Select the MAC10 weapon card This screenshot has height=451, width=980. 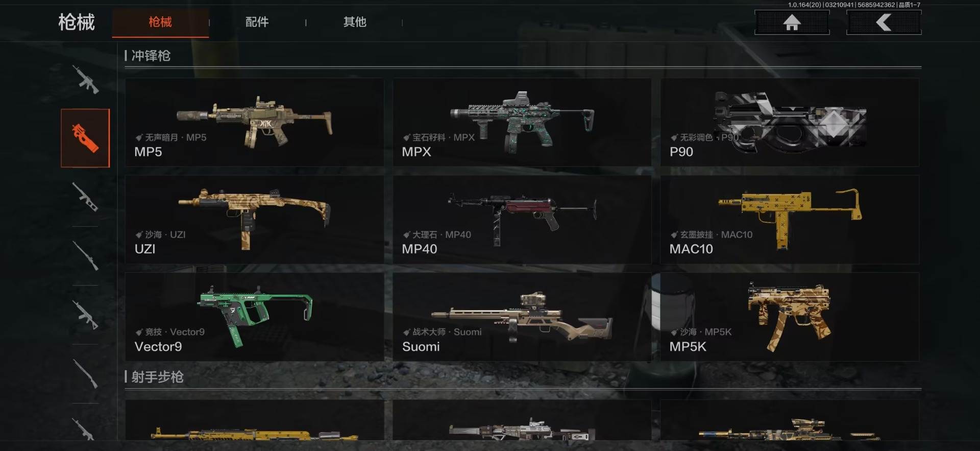(790, 220)
